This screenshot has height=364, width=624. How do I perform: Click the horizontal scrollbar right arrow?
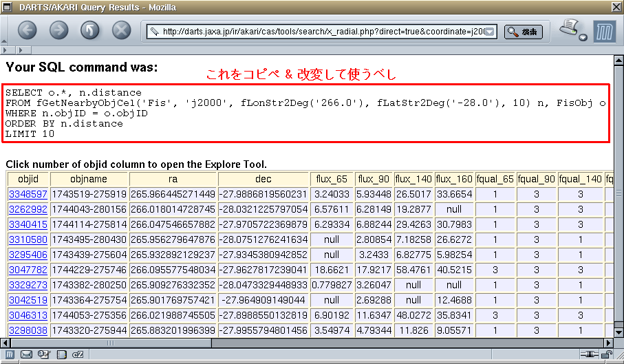point(608,343)
